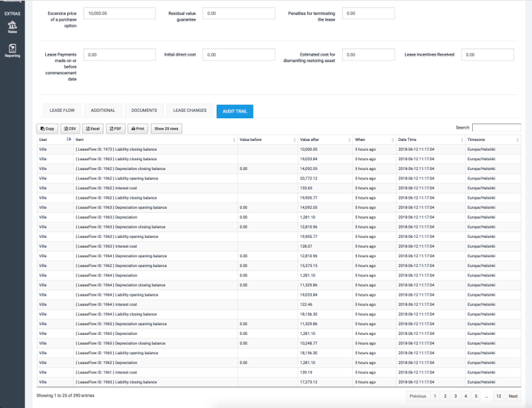Focus the table Search field
532x408 pixels.
coord(496,128)
